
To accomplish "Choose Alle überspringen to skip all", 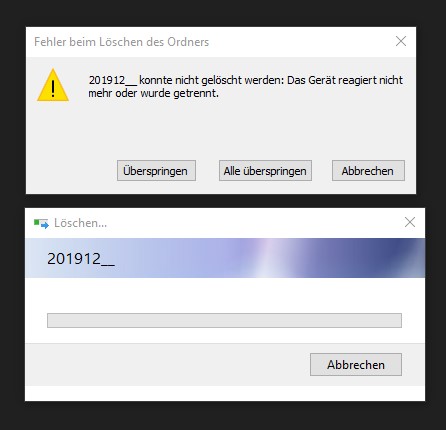I will 265,171.
